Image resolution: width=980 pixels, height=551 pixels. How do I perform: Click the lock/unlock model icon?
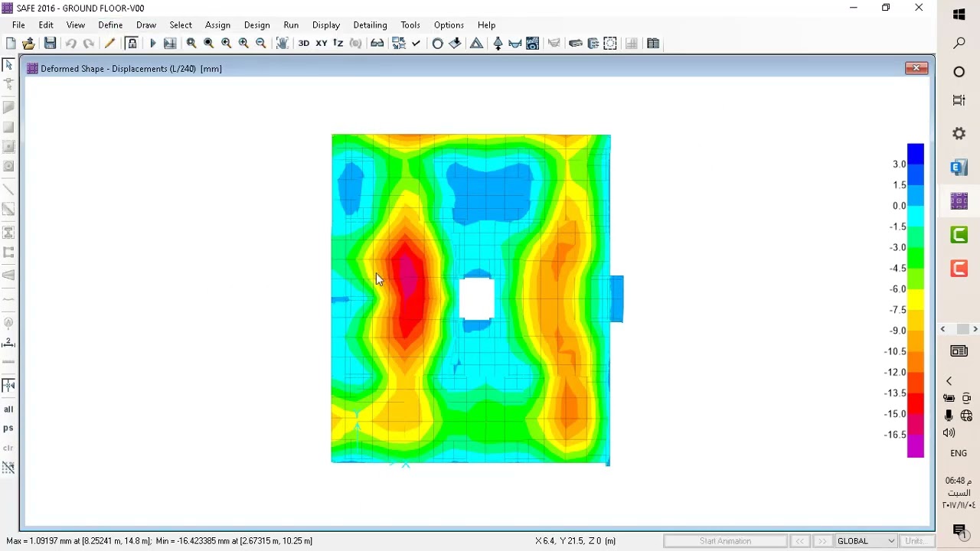(132, 44)
